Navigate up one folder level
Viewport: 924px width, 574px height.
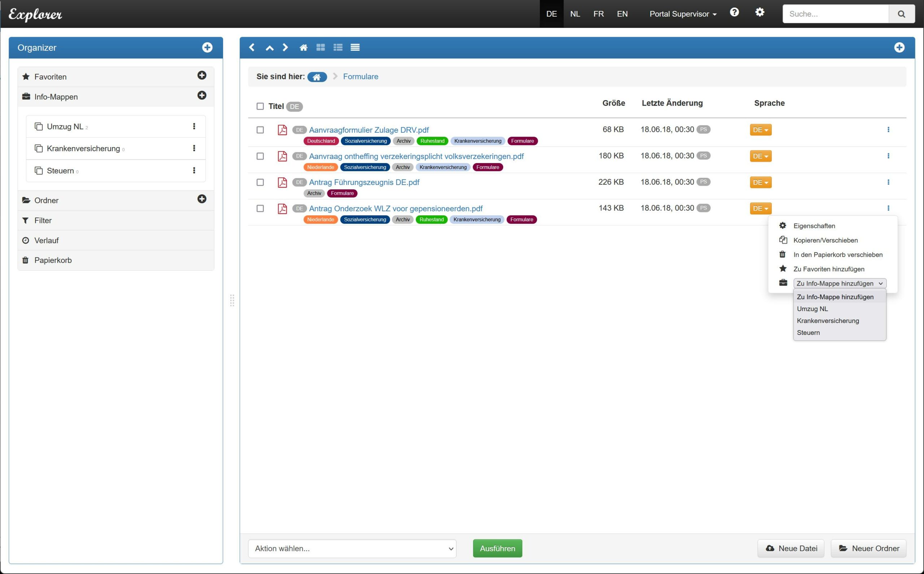click(269, 48)
